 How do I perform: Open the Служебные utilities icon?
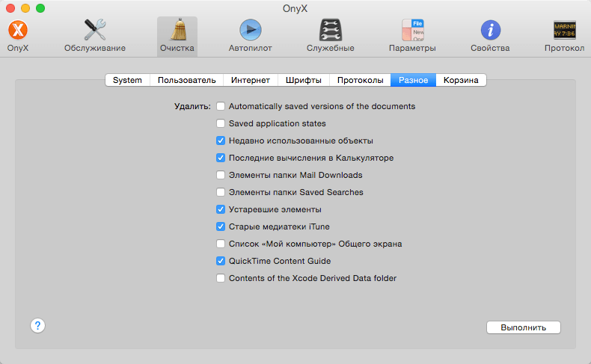pyautogui.click(x=330, y=30)
